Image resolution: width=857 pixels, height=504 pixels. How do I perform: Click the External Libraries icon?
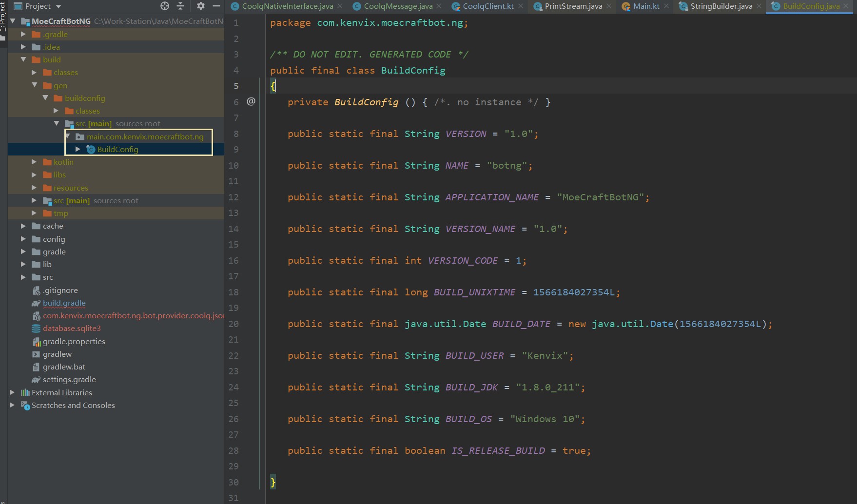pyautogui.click(x=25, y=393)
